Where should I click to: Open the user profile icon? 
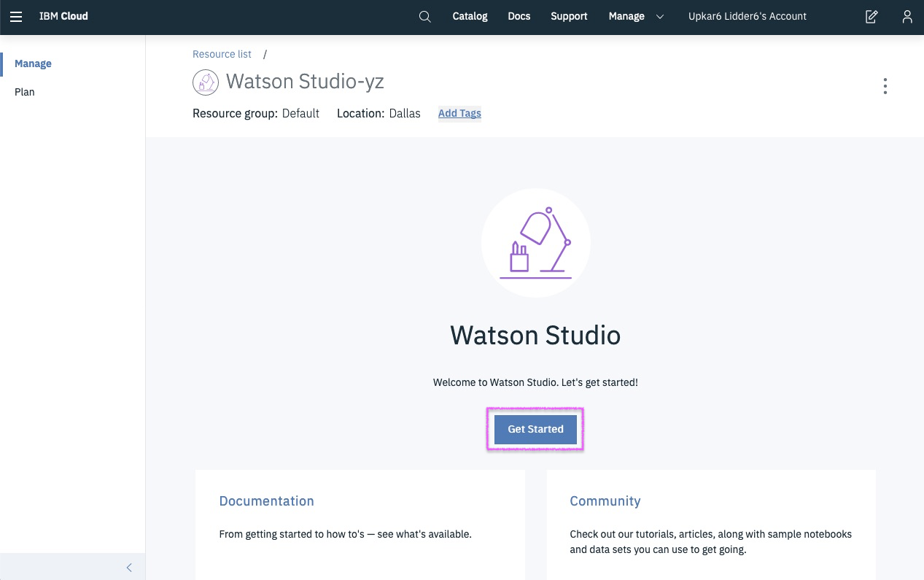click(x=907, y=16)
